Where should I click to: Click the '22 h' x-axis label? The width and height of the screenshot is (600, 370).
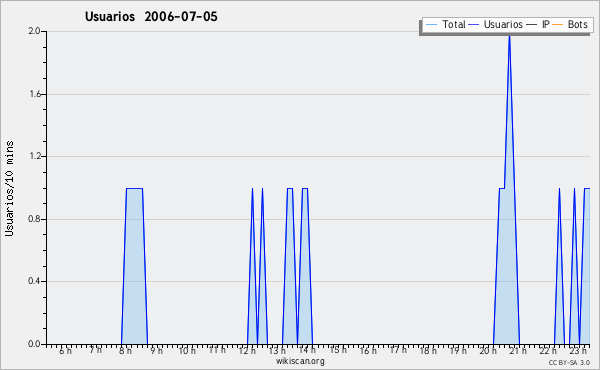tap(548, 350)
